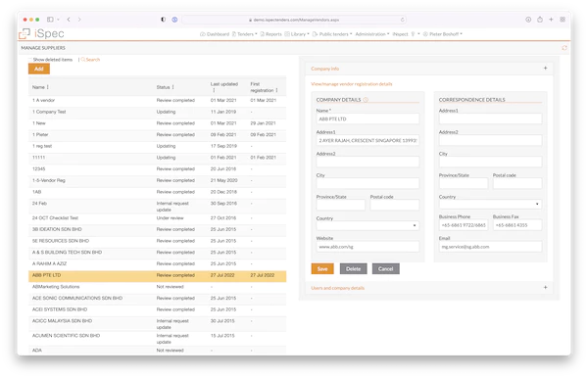Go back in browser history
This screenshot has width=588, height=378.
point(69,20)
